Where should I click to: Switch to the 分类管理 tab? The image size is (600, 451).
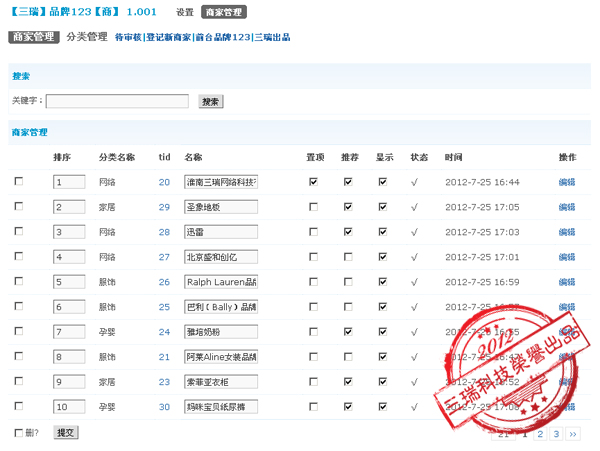(86, 37)
